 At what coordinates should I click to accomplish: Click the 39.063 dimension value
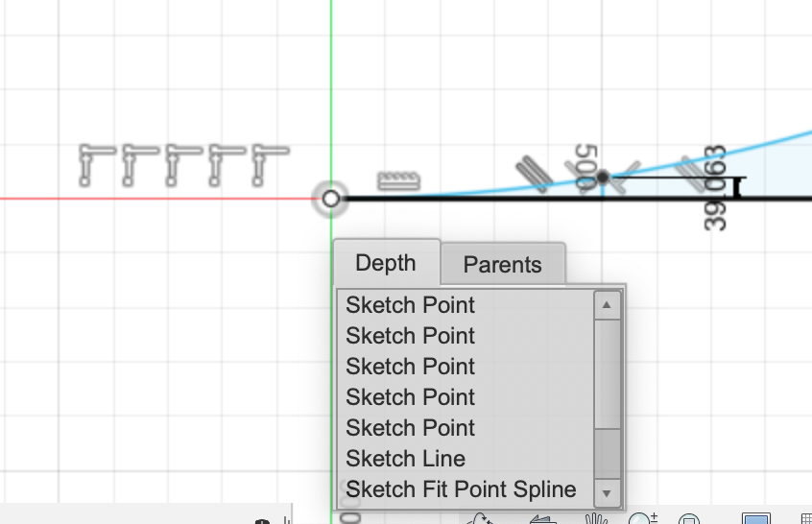coord(716,188)
